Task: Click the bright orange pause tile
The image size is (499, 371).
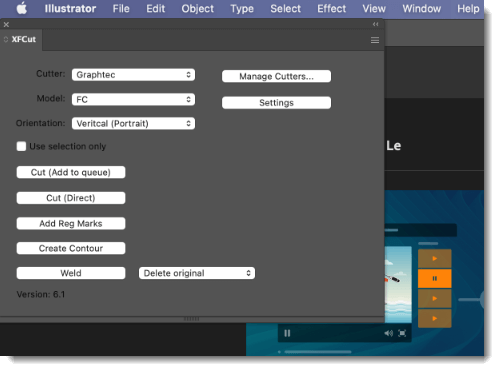Action: (435, 278)
